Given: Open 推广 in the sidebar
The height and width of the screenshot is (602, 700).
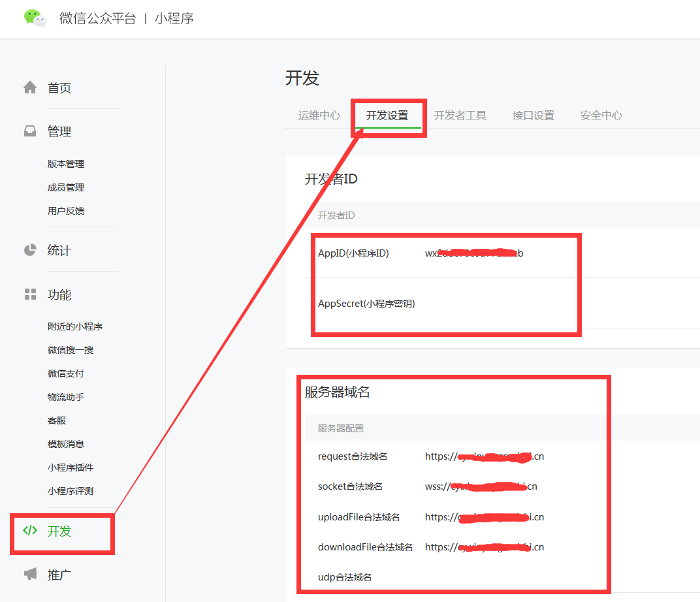Looking at the screenshot, I should (x=59, y=575).
